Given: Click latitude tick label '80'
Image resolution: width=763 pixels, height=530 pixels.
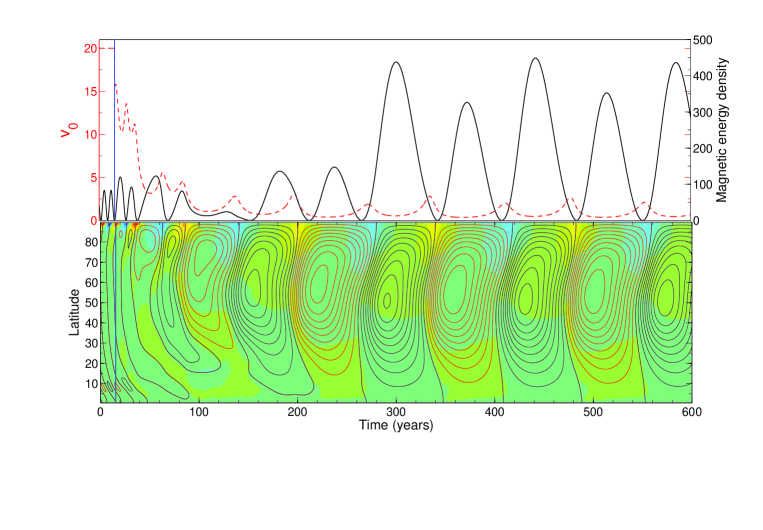Looking at the screenshot, I should (x=91, y=242).
